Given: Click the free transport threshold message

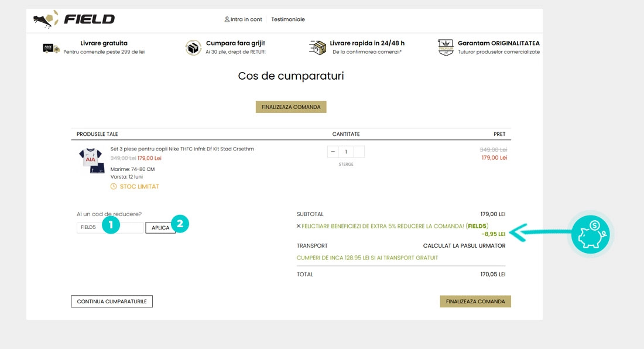Looking at the screenshot, I should (x=367, y=258).
